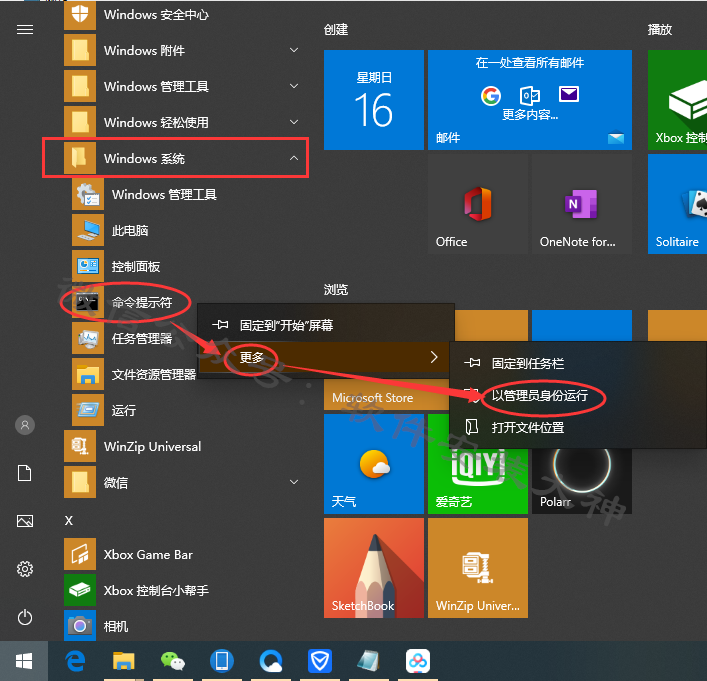
Task: Open 任务管理器
Action: [133, 339]
